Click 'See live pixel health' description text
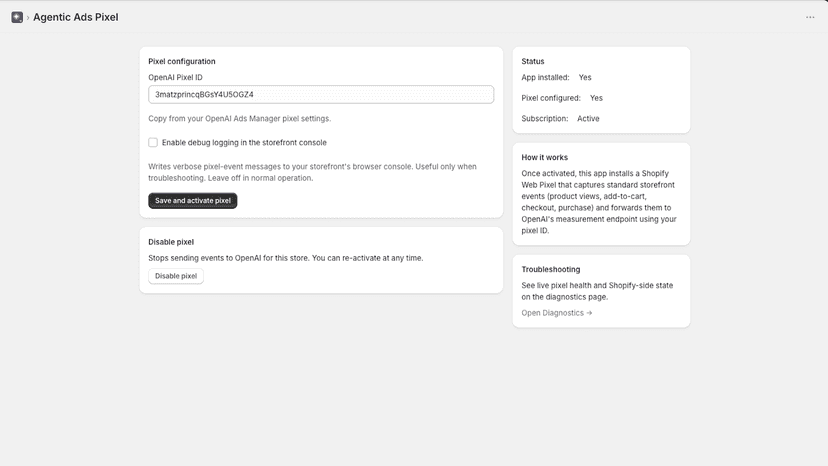The height and width of the screenshot is (466, 828). [x=597, y=291]
